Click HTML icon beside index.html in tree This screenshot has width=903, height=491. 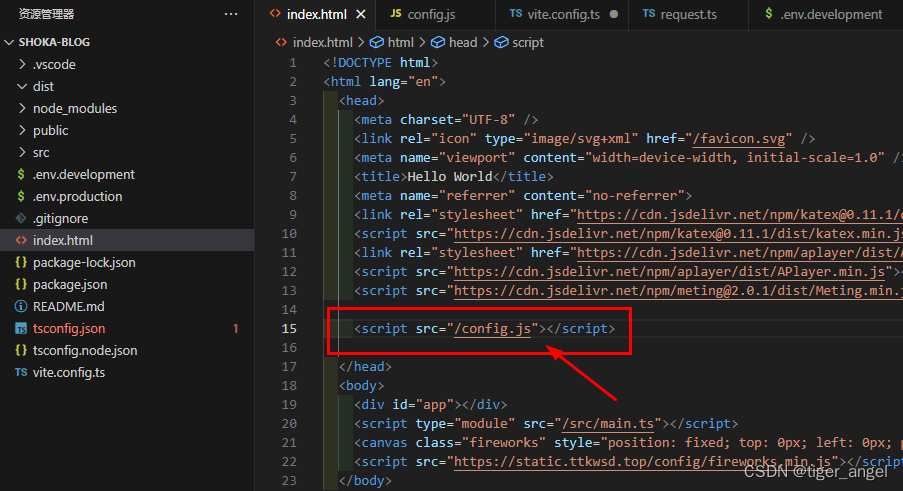click(x=21, y=240)
